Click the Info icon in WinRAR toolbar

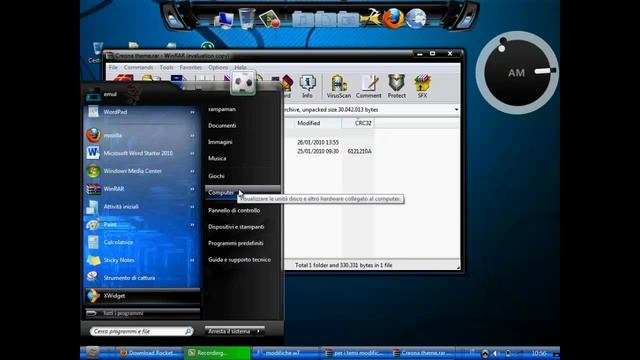click(307, 86)
